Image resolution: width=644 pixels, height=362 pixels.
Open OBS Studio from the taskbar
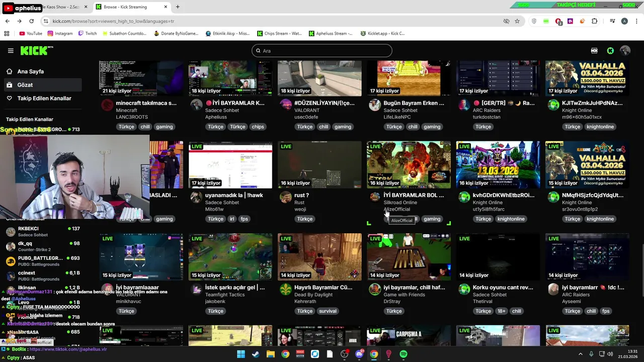click(x=344, y=354)
